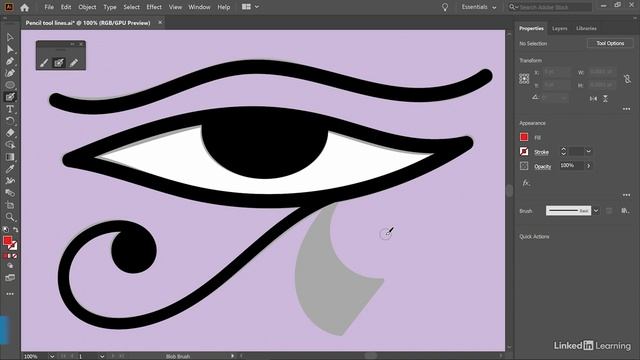Click the Opacity icon in the Appearance section
Image resolution: width=640 pixels, height=360 pixels.
pos(524,166)
